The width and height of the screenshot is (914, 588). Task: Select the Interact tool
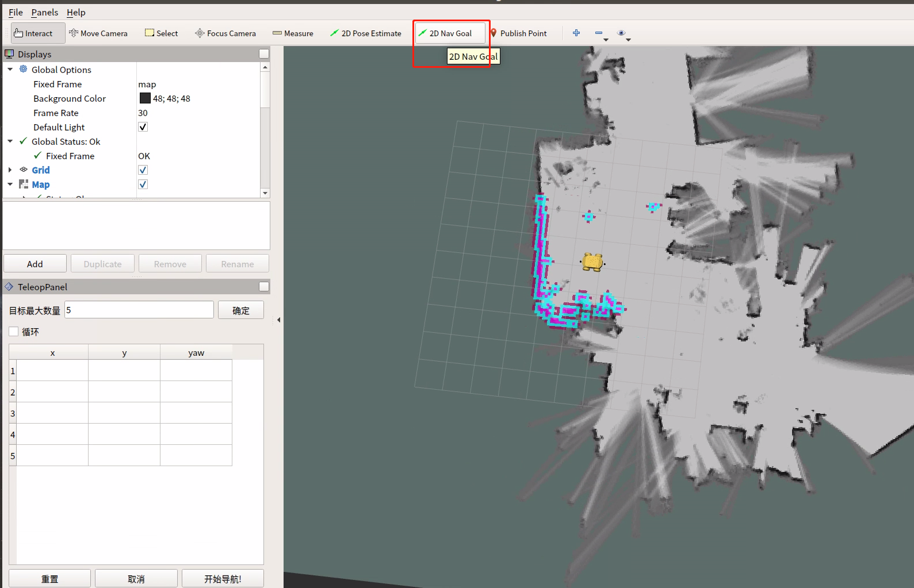pos(33,33)
